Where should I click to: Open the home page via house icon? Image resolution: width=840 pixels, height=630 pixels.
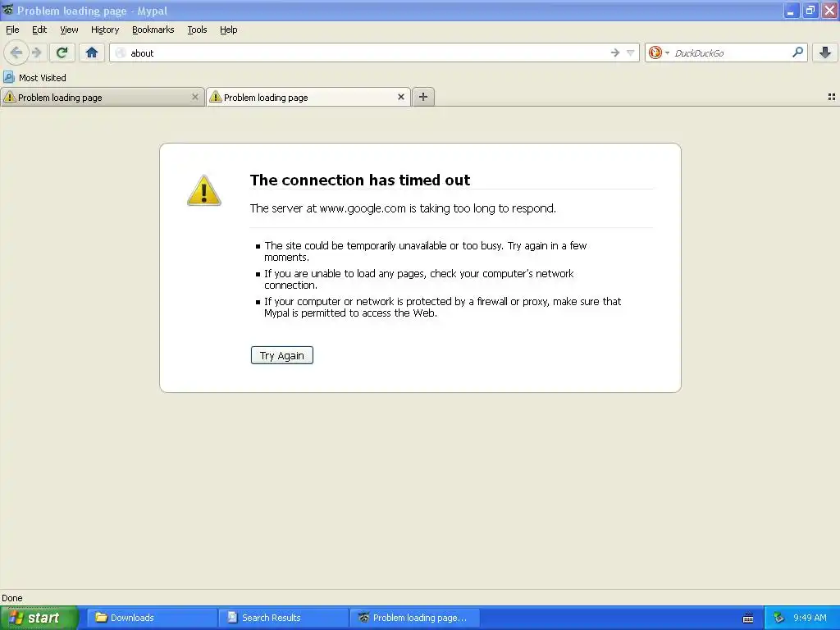(92, 52)
